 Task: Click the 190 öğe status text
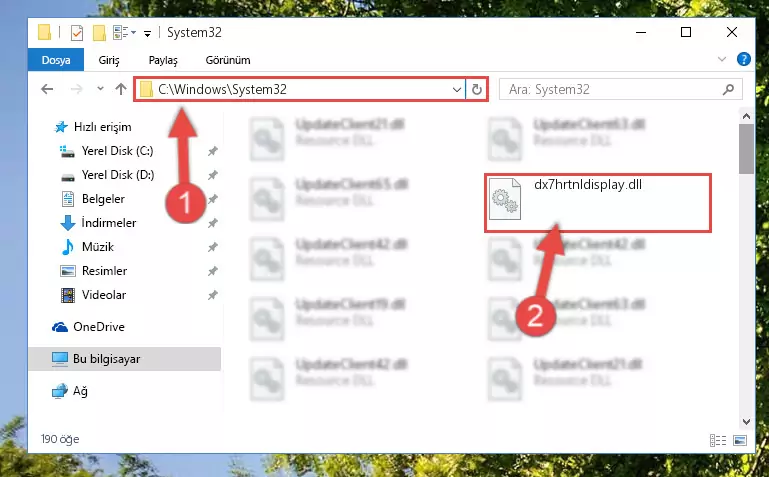coord(60,439)
